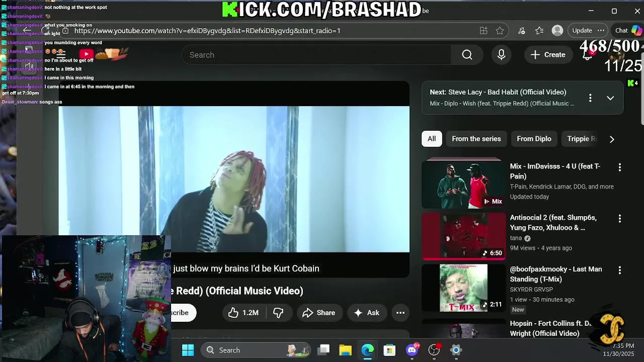Add this page to favorites with the star
Image resolution: width=644 pixels, height=362 pixels.
tap(500, 31)
